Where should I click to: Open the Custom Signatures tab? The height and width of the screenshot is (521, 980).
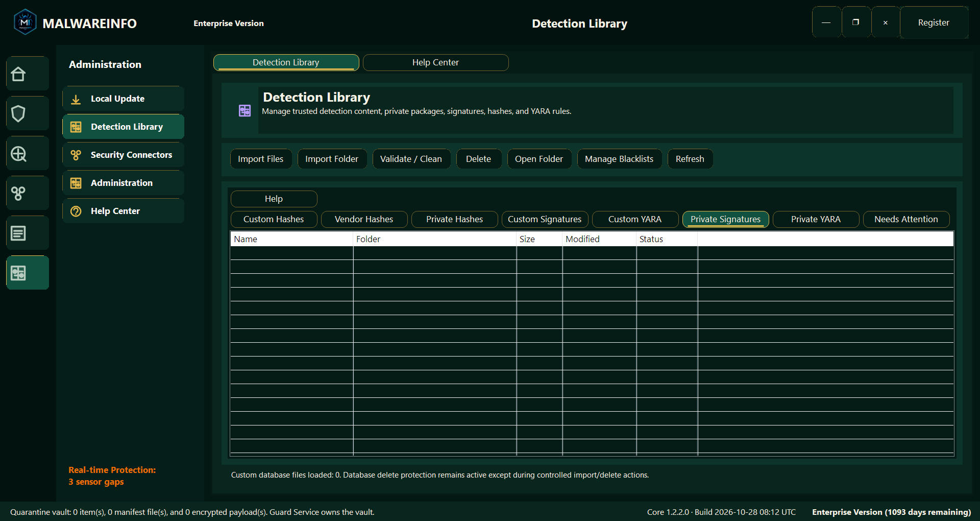click(x=545, y=219)
